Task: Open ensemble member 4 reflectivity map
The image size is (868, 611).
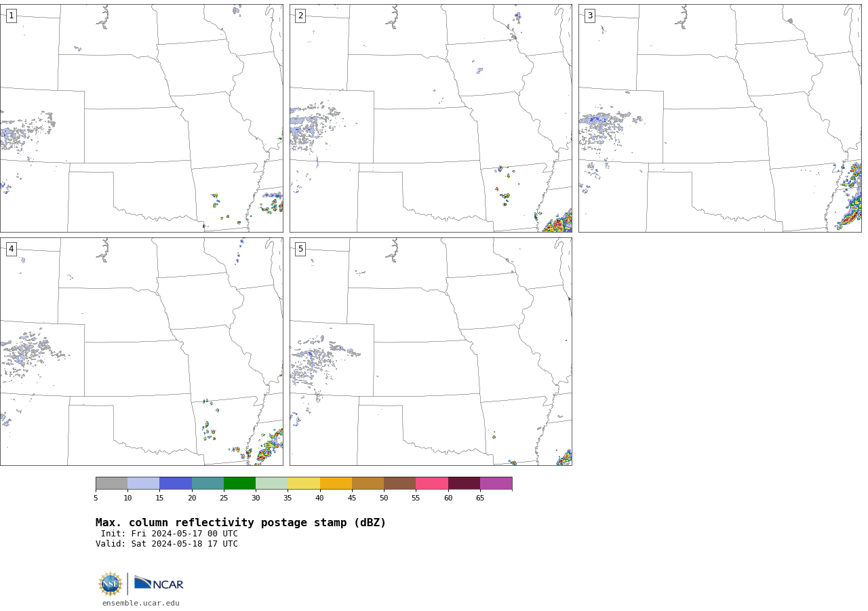Action: click(x=142, y=351)
